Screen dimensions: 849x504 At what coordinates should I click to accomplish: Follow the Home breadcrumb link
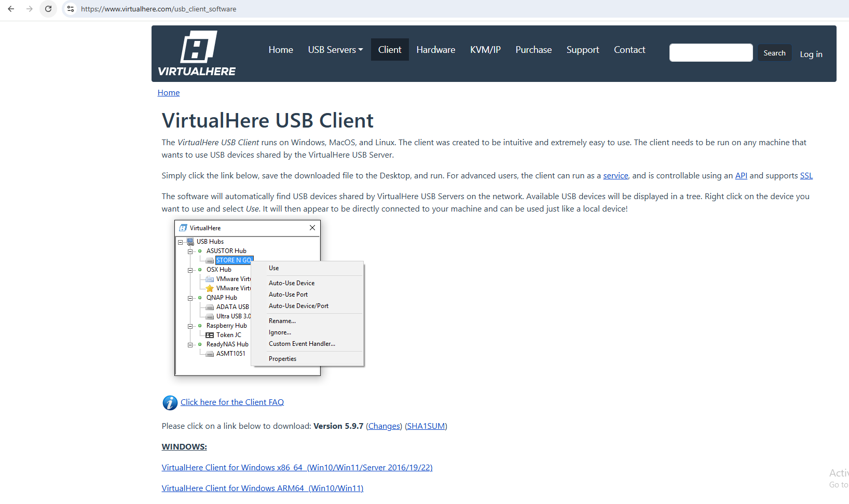169,93
